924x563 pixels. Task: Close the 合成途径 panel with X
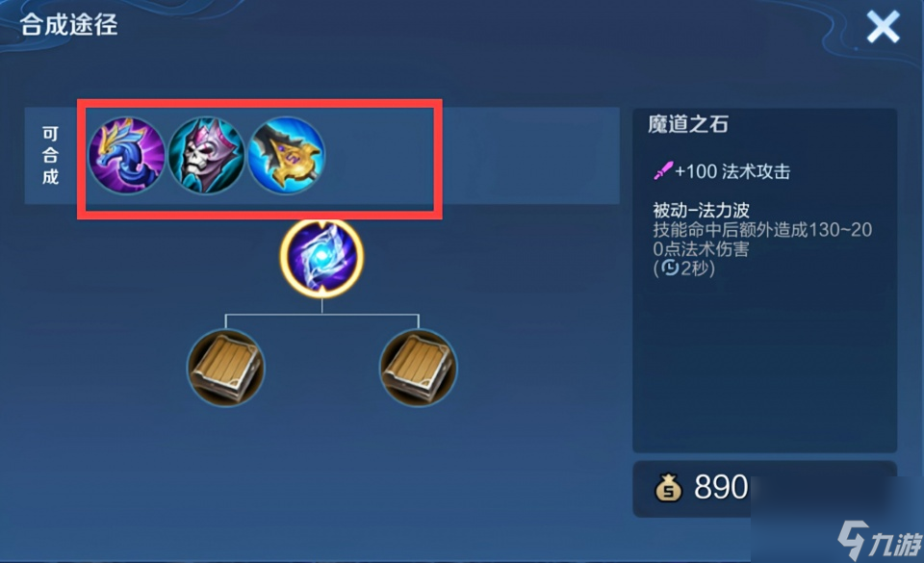coord(883,27)
